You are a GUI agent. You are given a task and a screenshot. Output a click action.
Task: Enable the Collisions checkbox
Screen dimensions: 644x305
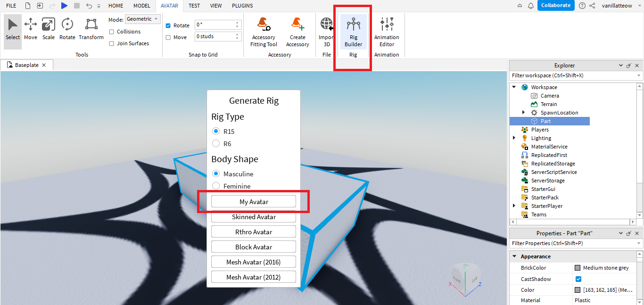(x=112, y=32)
